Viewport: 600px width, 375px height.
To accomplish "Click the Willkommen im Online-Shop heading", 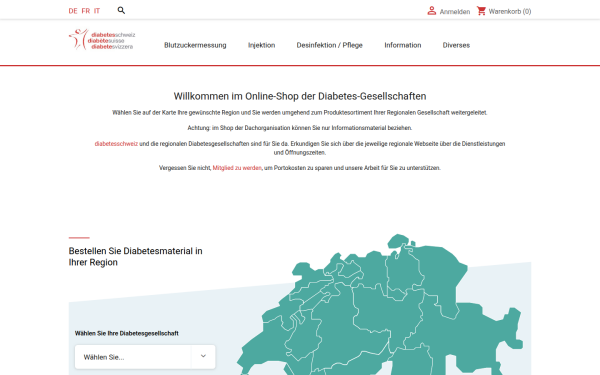I will pyautogui.click(x=300, y=96).
